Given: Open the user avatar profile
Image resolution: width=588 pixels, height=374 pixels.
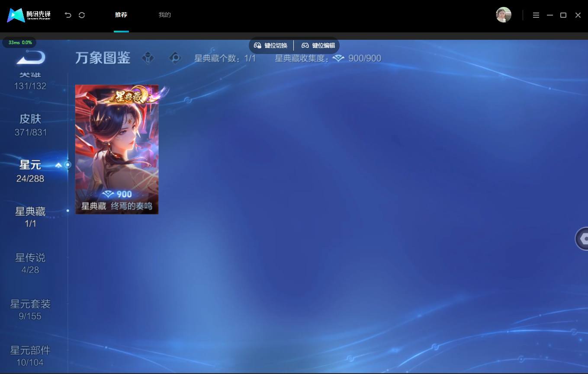Looking at the screenshot, I should [x=504, y=15].
